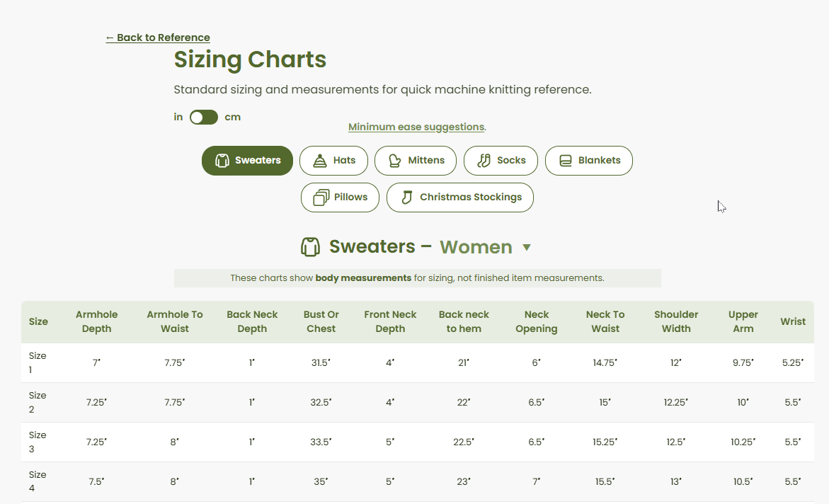Click the 'in' unit label
Image resolution: width=829 pixels, height=504 pixels.
pos(178,118)
